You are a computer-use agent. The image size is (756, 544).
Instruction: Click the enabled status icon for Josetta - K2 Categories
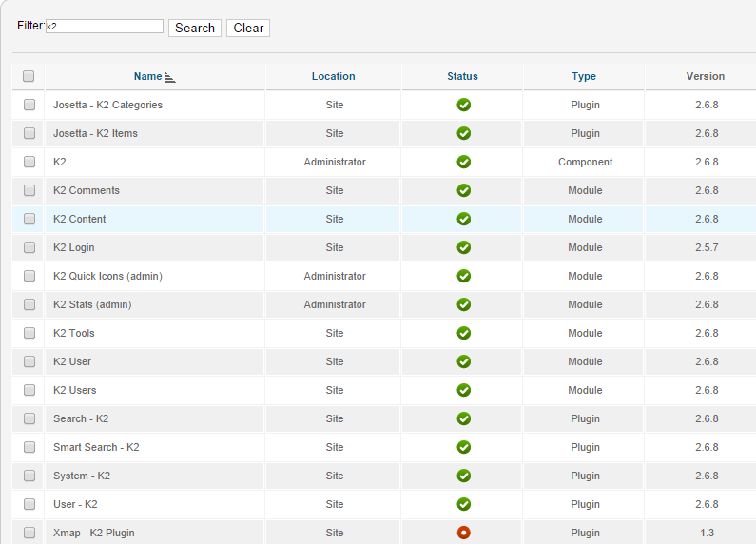click(463, 105)
